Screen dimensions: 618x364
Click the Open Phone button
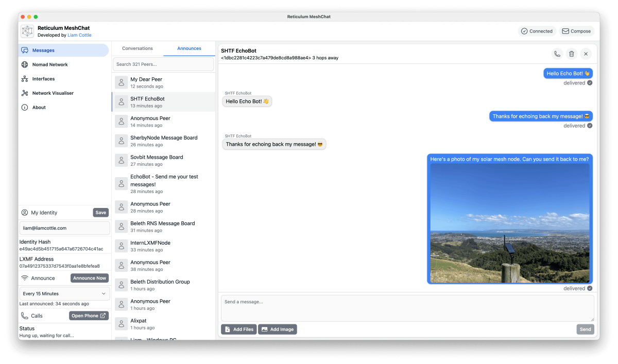89,316
